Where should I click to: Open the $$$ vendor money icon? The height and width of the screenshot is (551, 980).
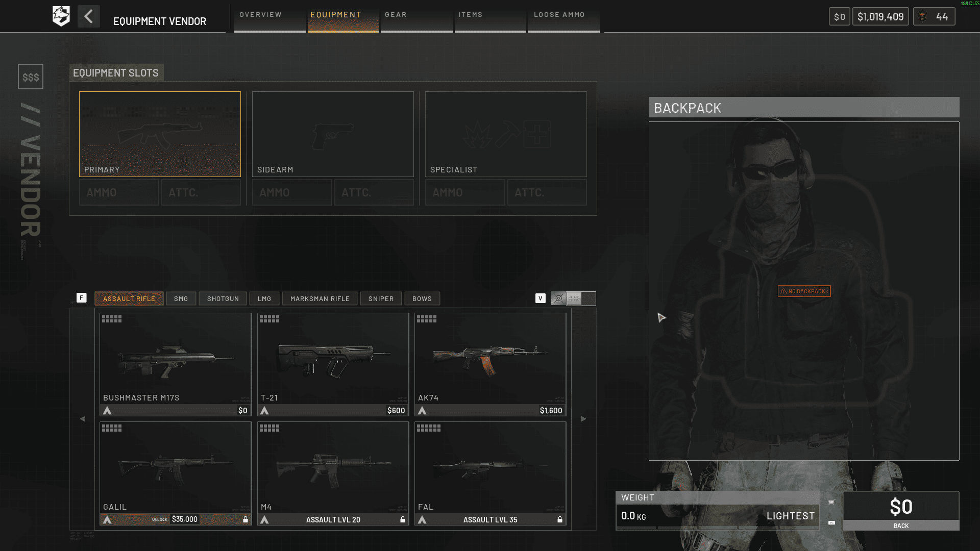(x=31, y=77)
